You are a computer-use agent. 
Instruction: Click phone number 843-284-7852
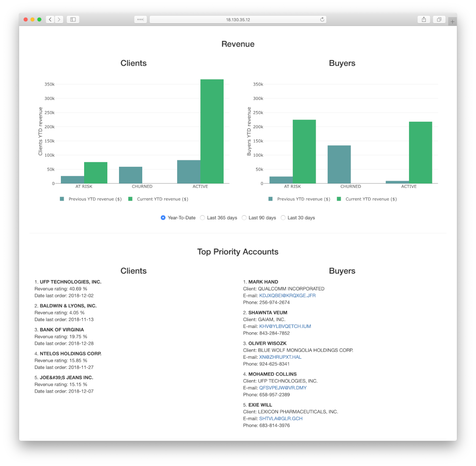(x=274, y=333)
